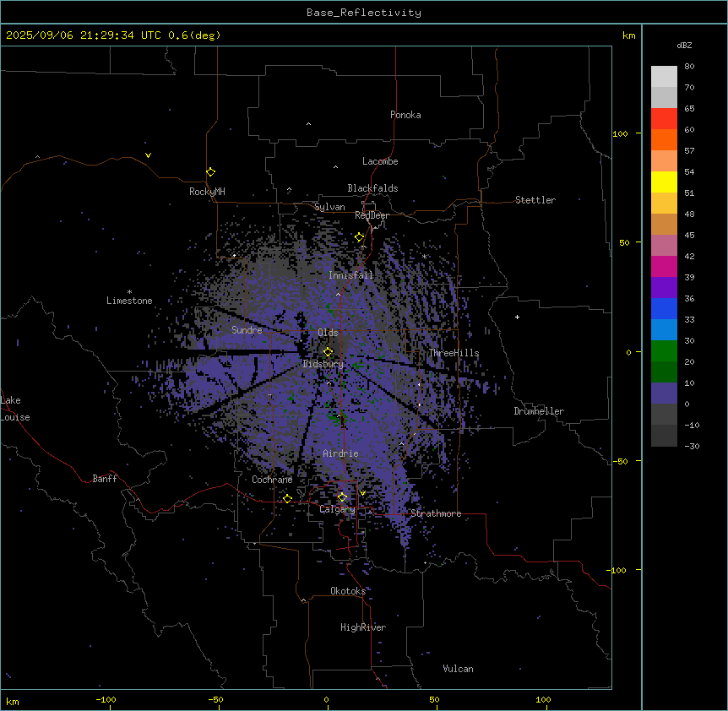728x711 pixels.
Task: Click the Limestone label
Action: [129, 301]
